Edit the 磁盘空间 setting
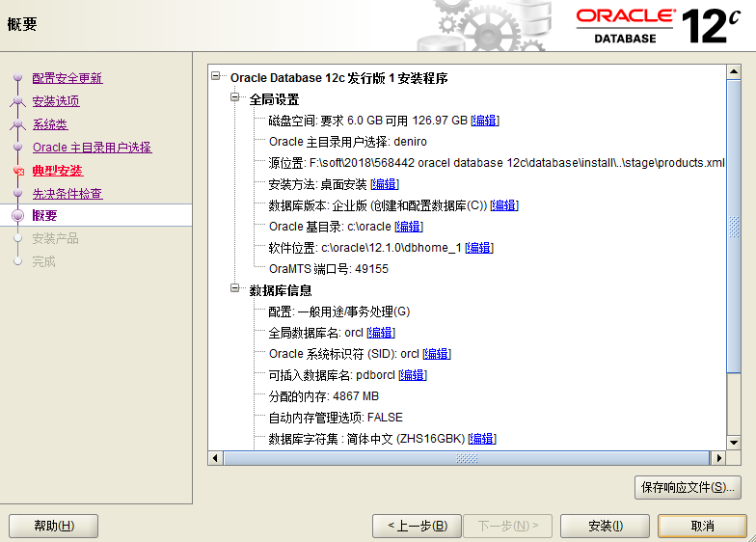This screenshot has height=542, width=756. 484,121
